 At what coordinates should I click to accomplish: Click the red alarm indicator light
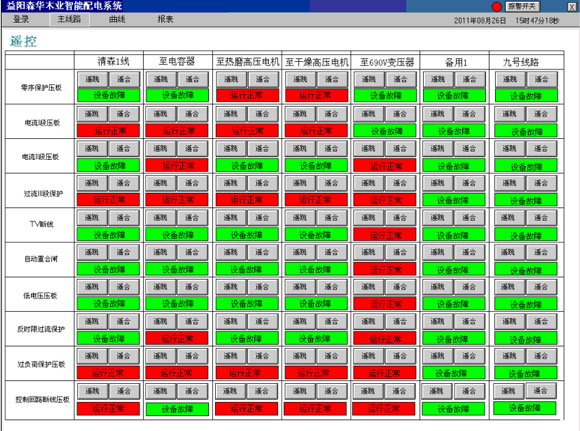pos(496,7)
